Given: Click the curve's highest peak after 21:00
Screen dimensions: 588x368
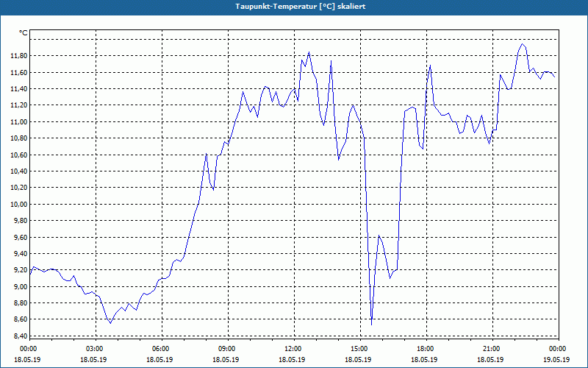Looking at the screenshot, I should [x=522, y=44].
